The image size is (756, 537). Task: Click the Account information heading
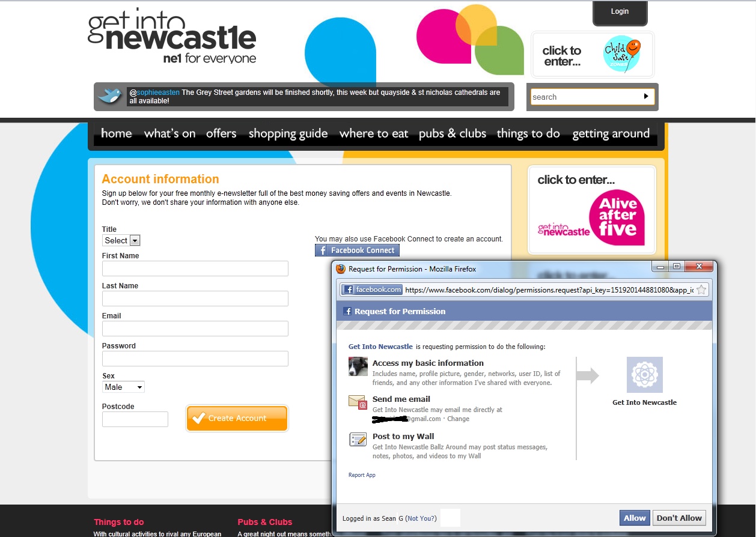(x=160, y=179)
